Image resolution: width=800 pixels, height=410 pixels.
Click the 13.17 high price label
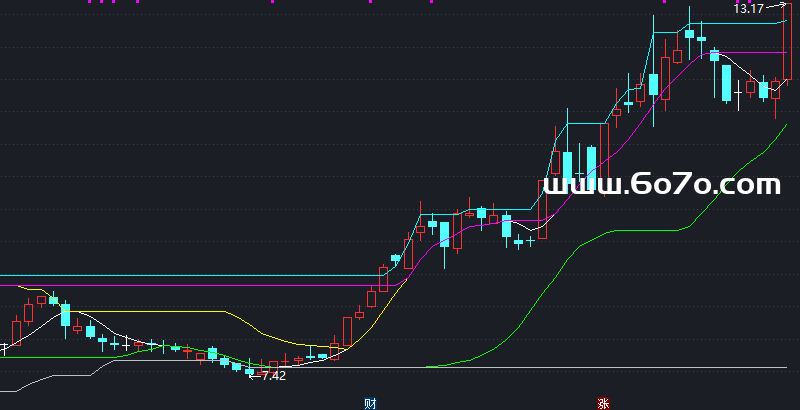coord(748,9)
